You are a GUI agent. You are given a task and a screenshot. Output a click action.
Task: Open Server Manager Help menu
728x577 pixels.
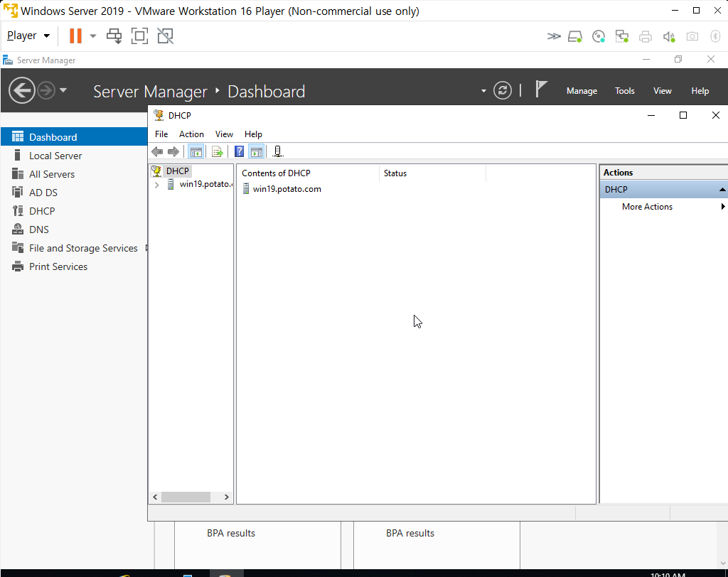(x=700, y=91)
